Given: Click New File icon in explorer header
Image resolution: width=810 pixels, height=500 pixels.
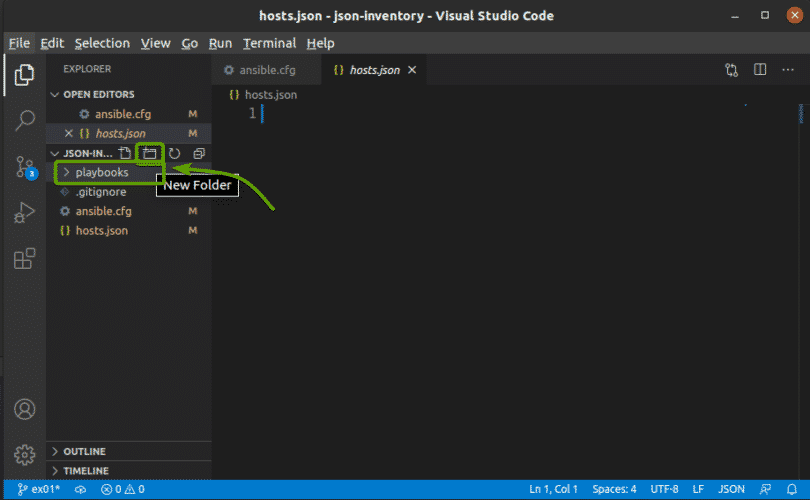Looking at the screenshot, I should pyautogui.click(x=124, y=153).
